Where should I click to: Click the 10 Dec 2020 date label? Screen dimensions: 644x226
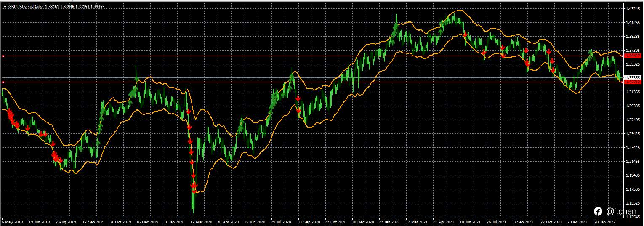(362, 221)
